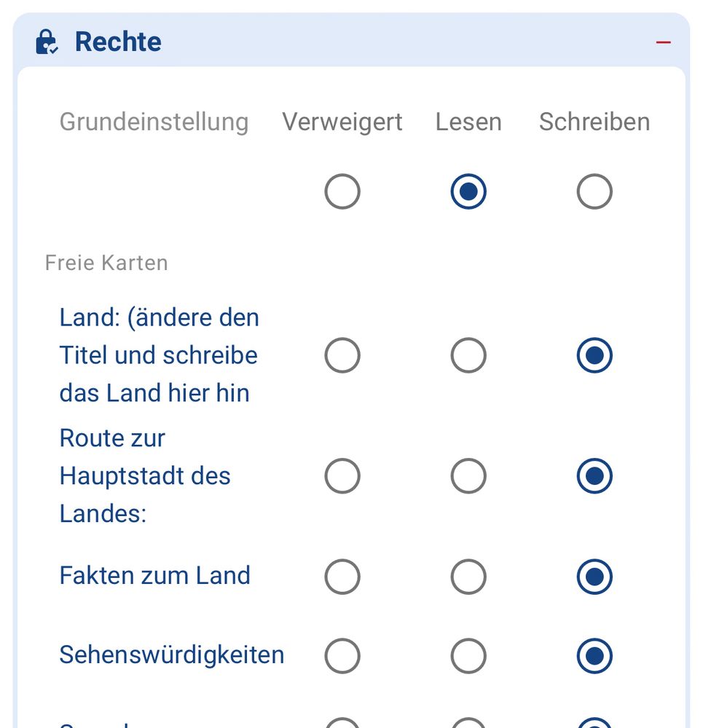Select Schreiben for the Land title card
This screenshot has width=703, height=728.
click(x=594, y=355)
